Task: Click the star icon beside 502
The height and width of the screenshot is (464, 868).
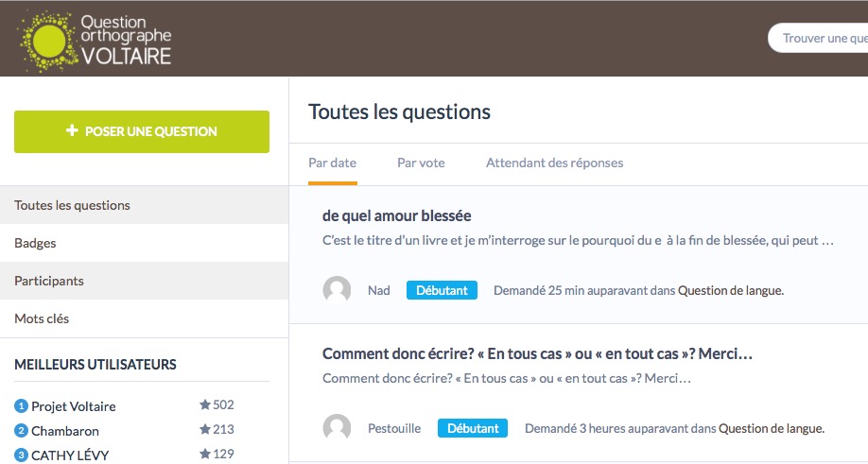Action: click(x=204, y=405)
